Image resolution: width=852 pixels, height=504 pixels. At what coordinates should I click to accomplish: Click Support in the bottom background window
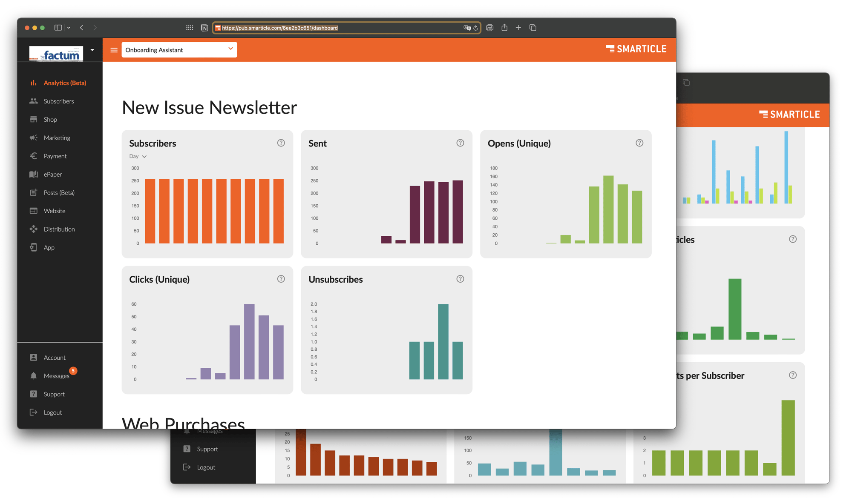[207, 449]
